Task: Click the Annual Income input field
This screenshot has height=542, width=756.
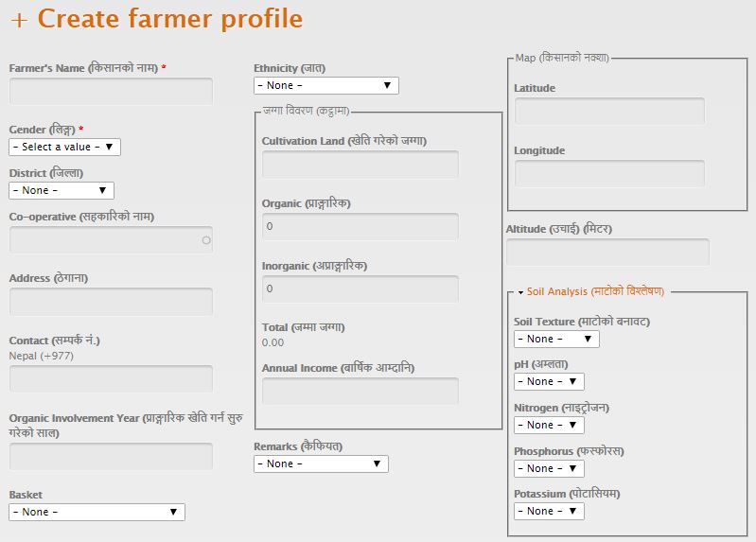Action: pyautogui.click(x=360, y=391)
